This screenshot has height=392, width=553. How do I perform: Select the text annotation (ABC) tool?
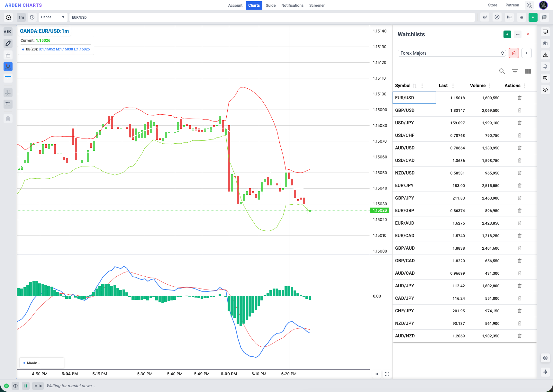(x=8, y=31)
